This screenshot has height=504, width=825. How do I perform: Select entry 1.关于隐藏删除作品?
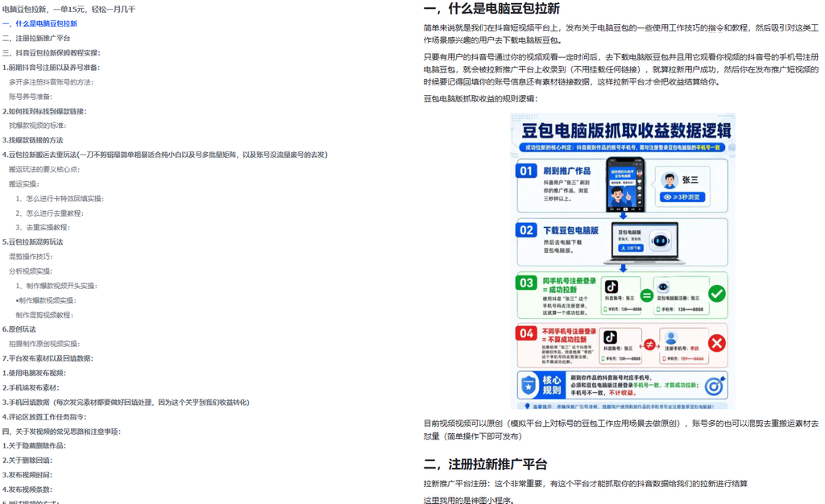34,446
